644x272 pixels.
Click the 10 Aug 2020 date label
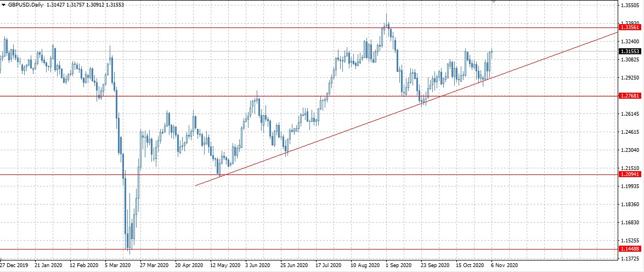pyautogui.click(x=365, y=265)
